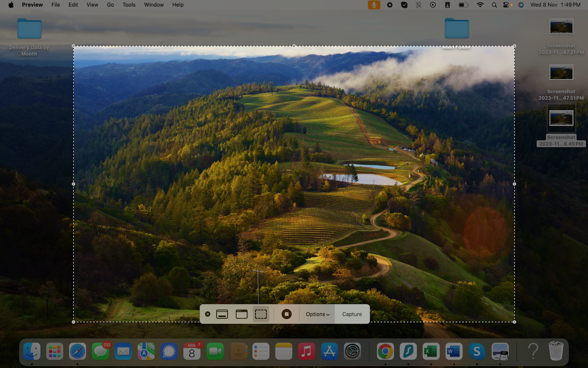Click the Google Chrome icon in the Dock

click(385, 351)
